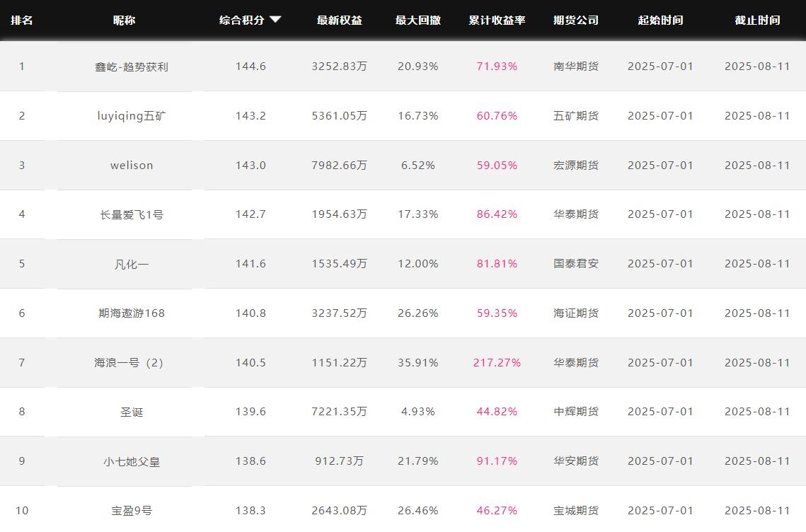Select company 五矿期货
The height and width of the screenshot is (532, 806).
(576, 115)
